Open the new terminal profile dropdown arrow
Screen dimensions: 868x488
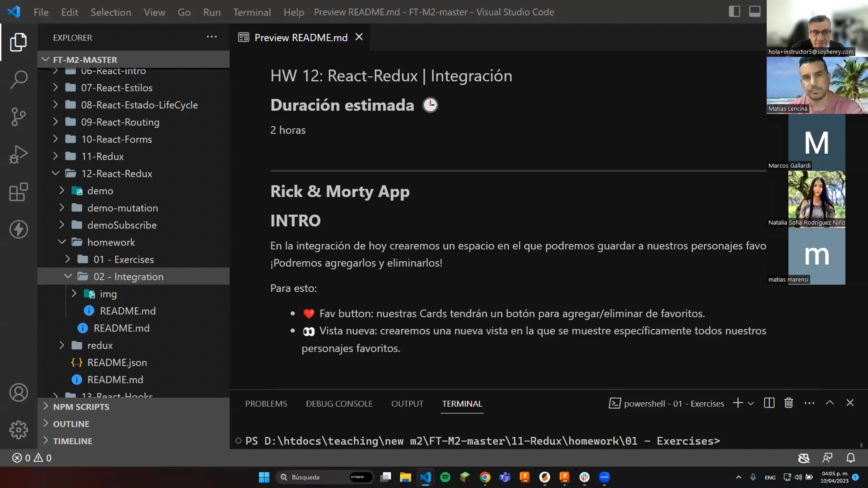[x=751, y=404]
